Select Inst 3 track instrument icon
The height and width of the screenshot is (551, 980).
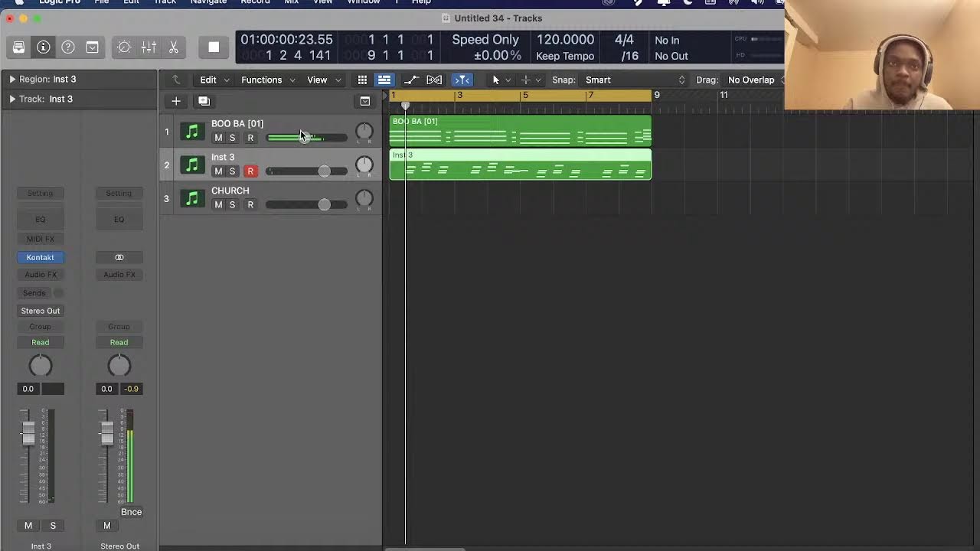pos(192,165)
